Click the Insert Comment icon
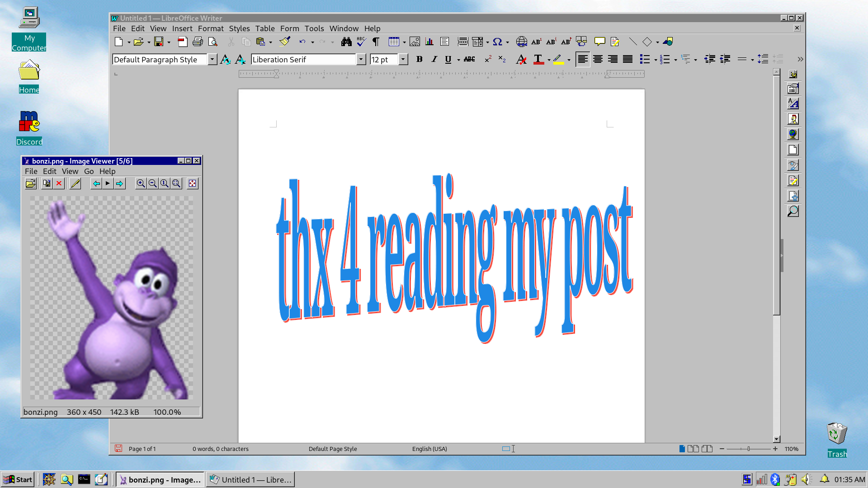Image resolution: width=868 pixels, height=488 pixels. point(599,42)
